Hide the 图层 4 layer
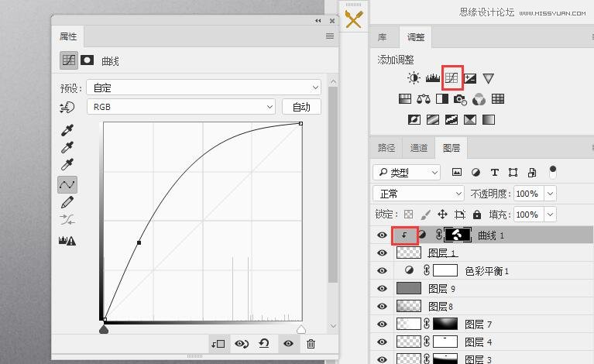 point(382,342)
